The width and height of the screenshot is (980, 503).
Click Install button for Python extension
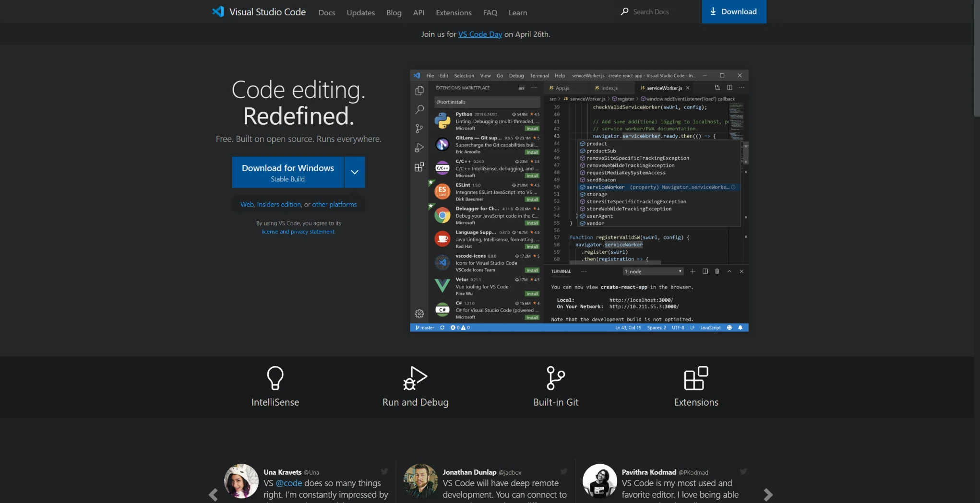pyautogui.click(x=532, y=129)
